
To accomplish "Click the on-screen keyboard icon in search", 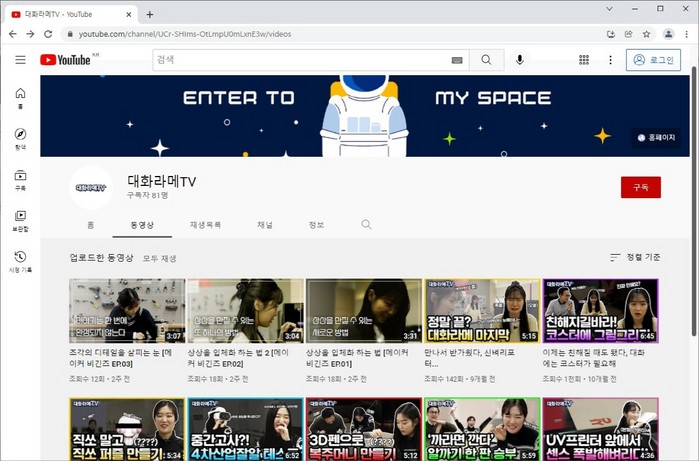I will coord(457,60).
